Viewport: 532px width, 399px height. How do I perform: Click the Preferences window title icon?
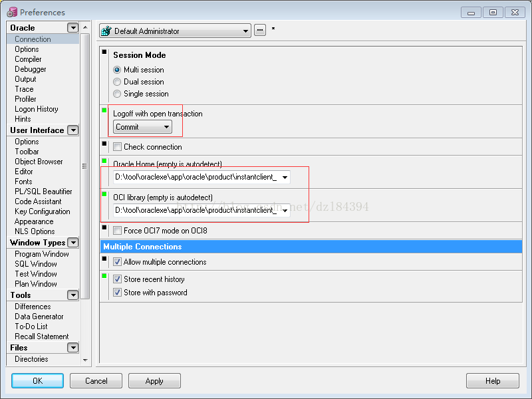12,12
